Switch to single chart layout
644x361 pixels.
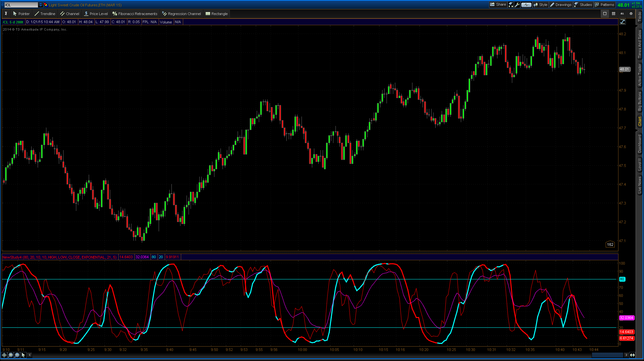pos(605,14)
